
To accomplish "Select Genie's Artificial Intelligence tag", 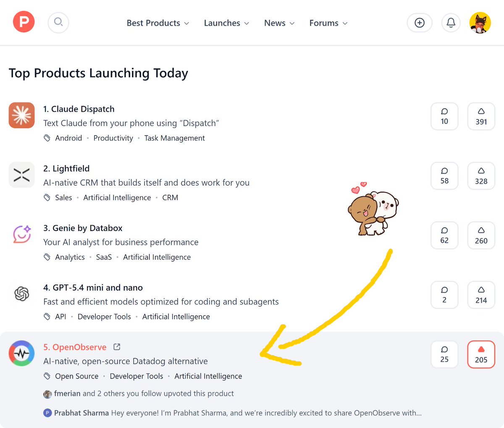I will point(157,257).
